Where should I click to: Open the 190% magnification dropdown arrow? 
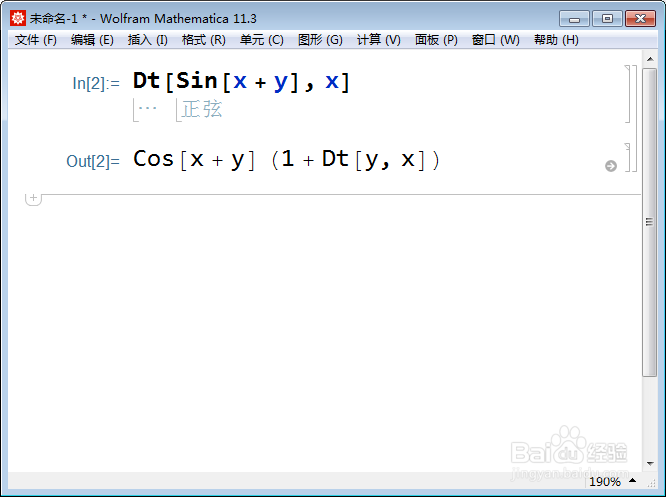point(632,480)
